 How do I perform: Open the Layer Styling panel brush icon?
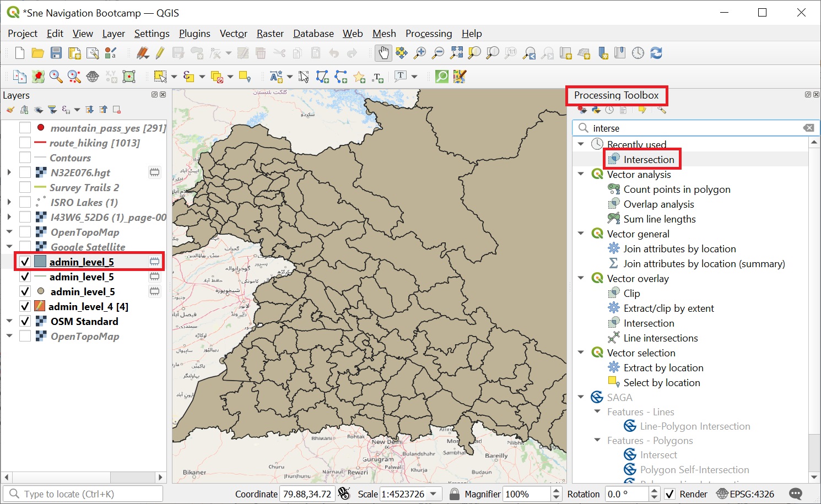point(10,110)
